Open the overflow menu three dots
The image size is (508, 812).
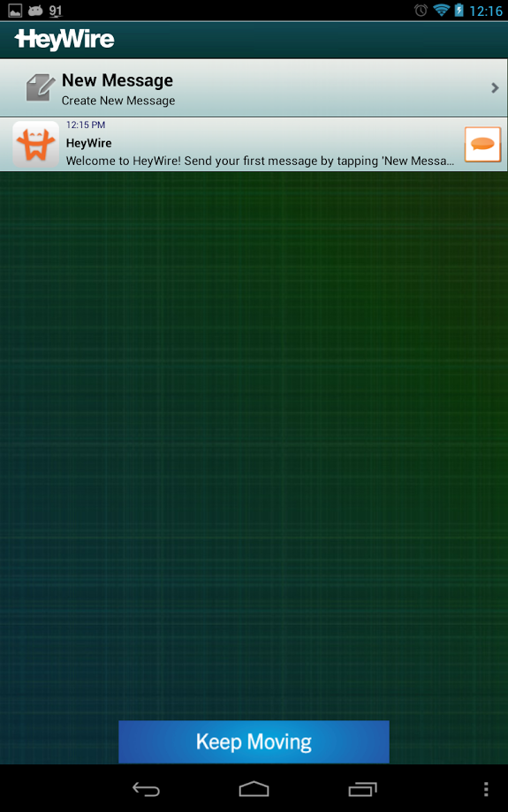pos(486,789)
